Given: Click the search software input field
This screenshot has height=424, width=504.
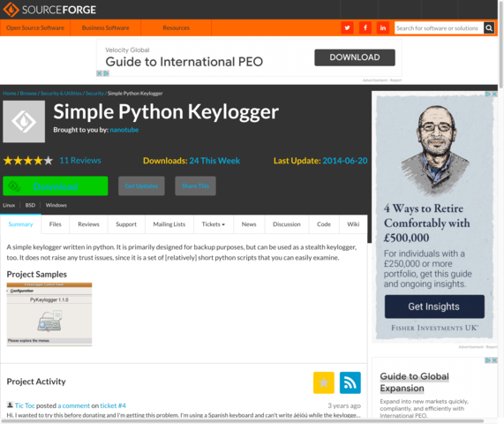Looking at the screenshot, I should (x=439, y=28).
